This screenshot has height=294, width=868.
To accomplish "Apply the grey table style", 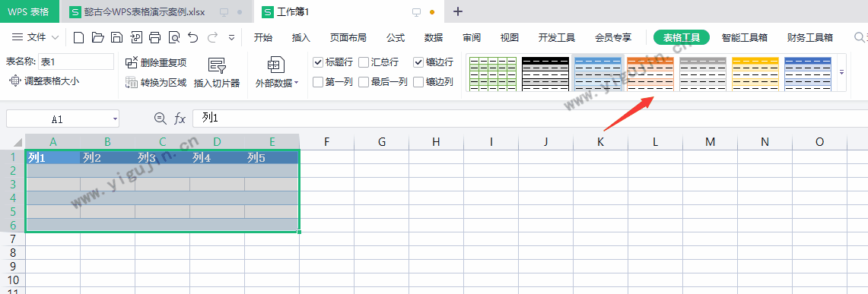I will click(702, 73).
